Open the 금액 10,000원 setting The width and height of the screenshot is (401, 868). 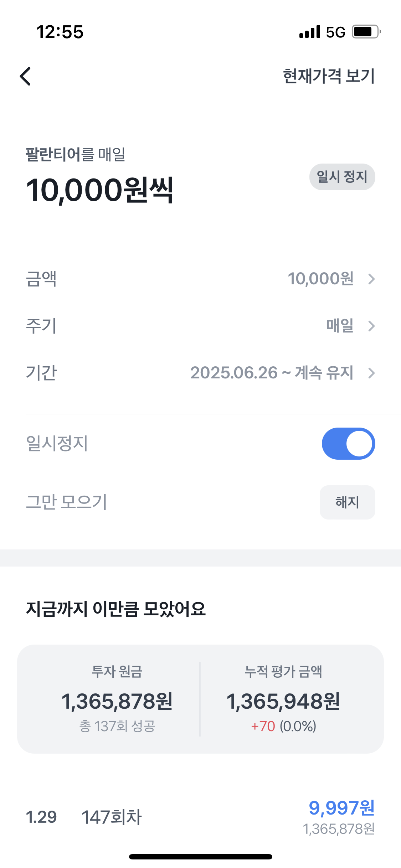click(320, 279)
